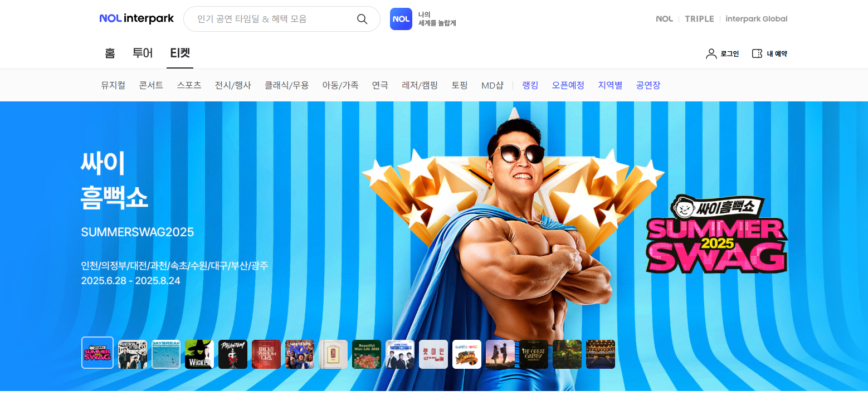Click the My Reservations ticket icon
Viewport: 868px width, 405px height.
click(x=757, y=53)
